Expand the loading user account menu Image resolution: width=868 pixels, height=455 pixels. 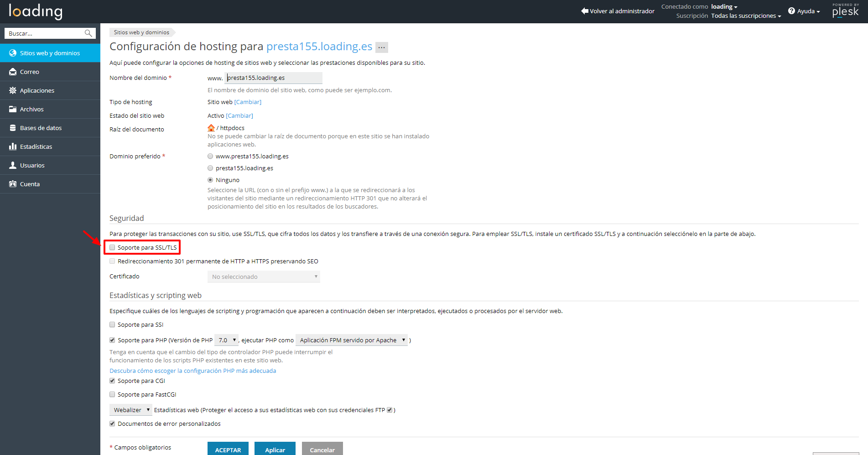click(724, 6)
